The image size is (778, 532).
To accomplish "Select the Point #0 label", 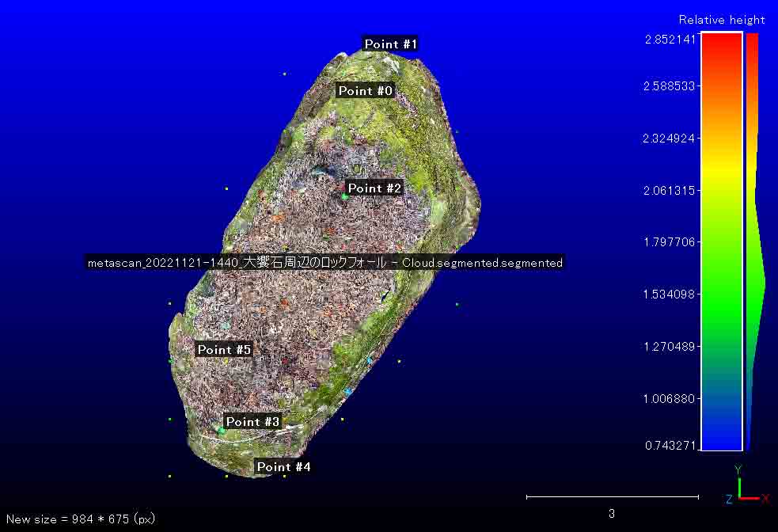I will (x=365, y=90).
